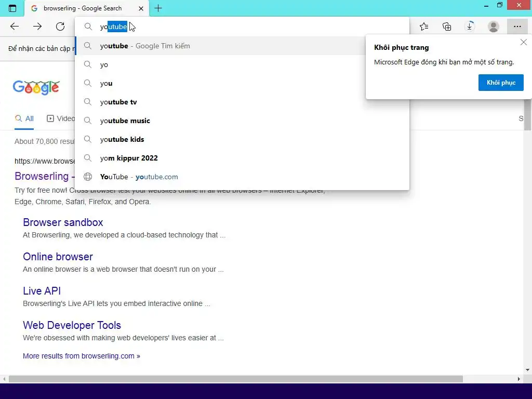Image resolution: width=532 pixels, height=399 pixels.
Task: Open the Web Developer Tools sitelink
Action: click(72, 325)
